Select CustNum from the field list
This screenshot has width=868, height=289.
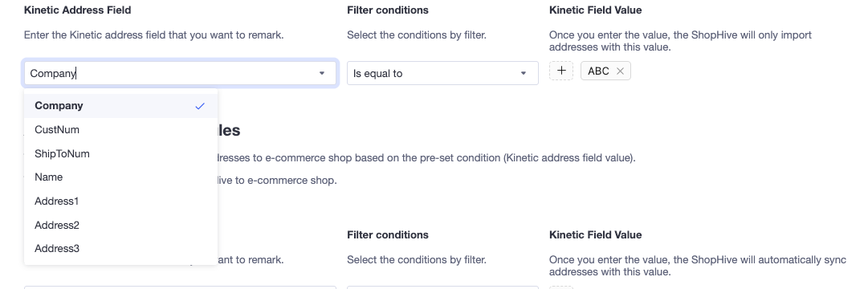click(120, 129)
